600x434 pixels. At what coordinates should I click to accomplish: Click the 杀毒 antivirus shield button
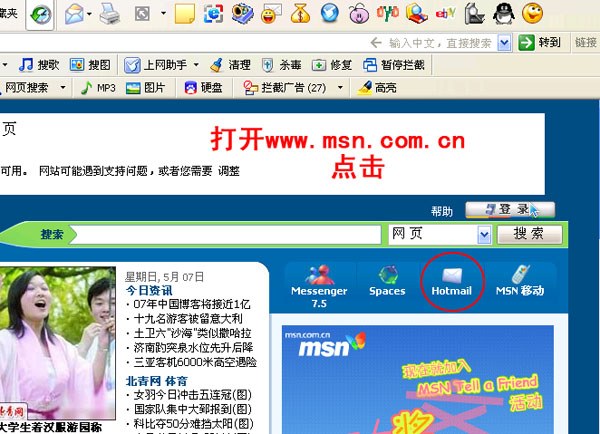[x=282, y=65]
